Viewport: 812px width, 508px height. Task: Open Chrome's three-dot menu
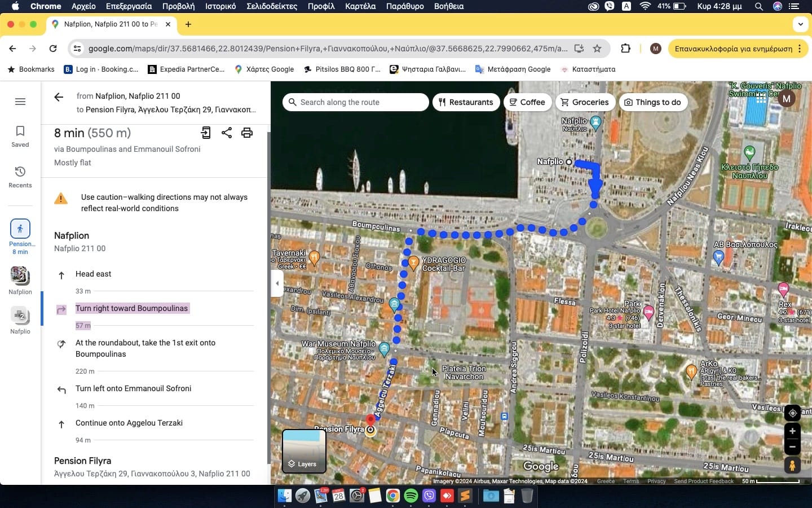pyautogui.click(x=800, y=49)
